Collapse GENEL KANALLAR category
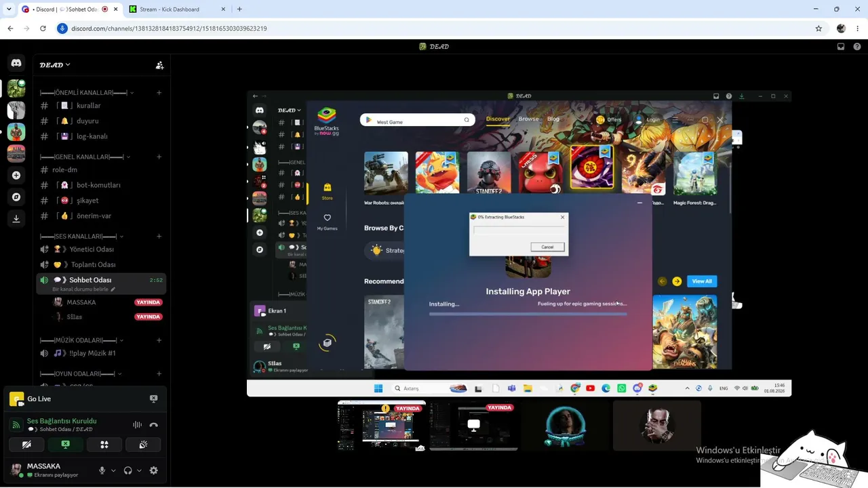Viewport: 868px width, 488px height. tap(84, 157)
